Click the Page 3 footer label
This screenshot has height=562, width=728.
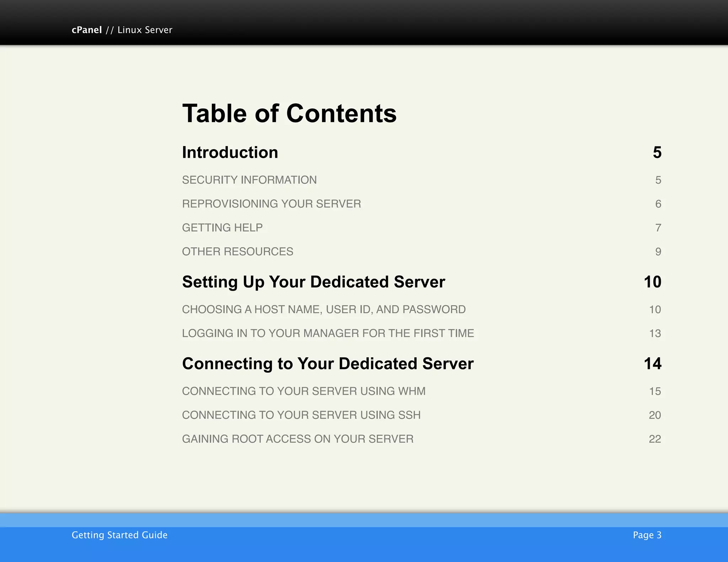pos(647,535)
